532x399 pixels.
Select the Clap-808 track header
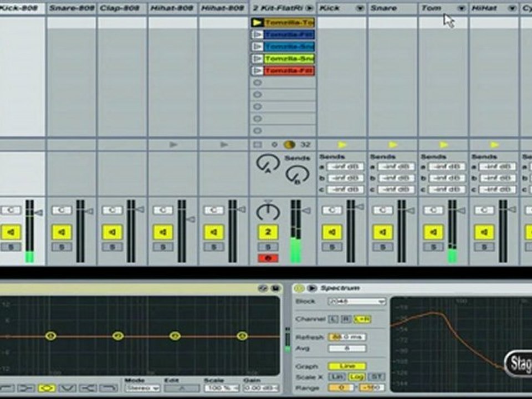pyautogui.click(x=122, y=8)
